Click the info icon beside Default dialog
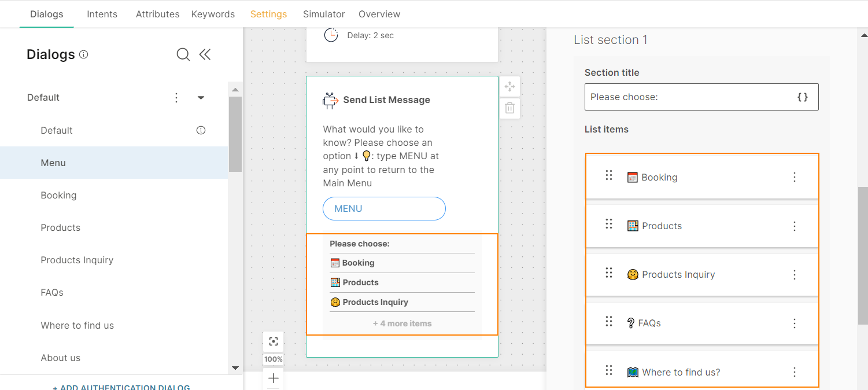 201,130
